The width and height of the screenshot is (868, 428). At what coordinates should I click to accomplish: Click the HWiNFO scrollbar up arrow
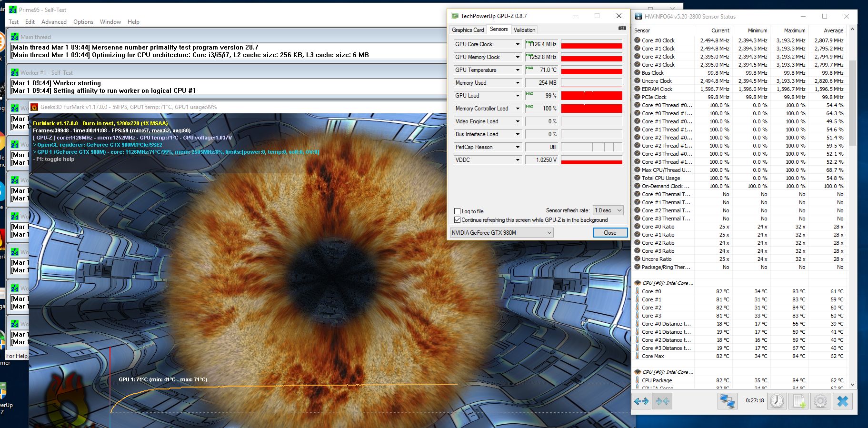852,30
